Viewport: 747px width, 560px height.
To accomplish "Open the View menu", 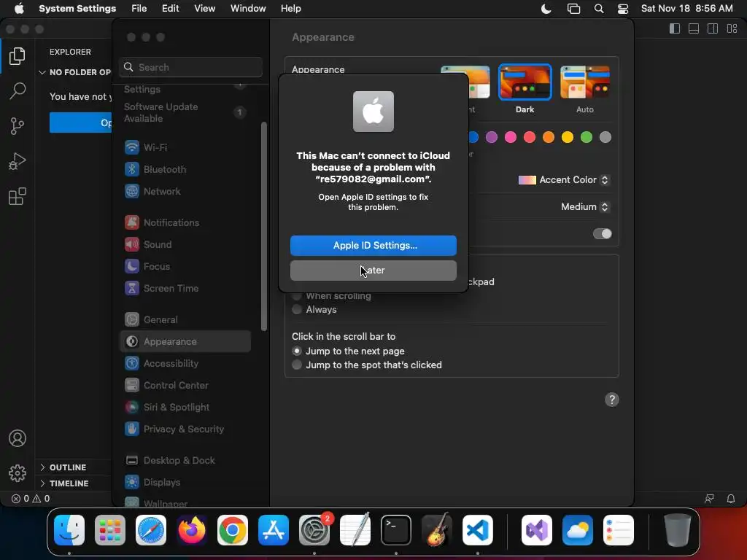I will (x=204, y=9).
